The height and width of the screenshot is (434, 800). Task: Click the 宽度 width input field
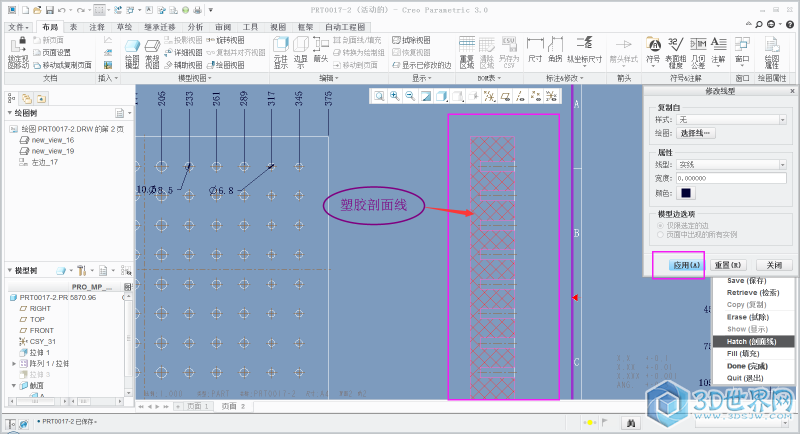731,178
